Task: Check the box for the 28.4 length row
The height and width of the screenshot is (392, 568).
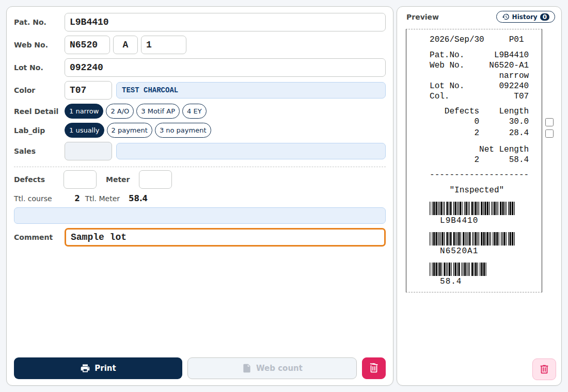Action: (549, 134)
